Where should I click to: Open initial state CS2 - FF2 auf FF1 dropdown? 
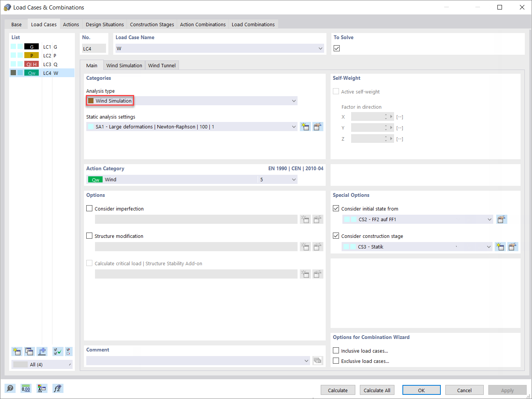coord(489,219)
